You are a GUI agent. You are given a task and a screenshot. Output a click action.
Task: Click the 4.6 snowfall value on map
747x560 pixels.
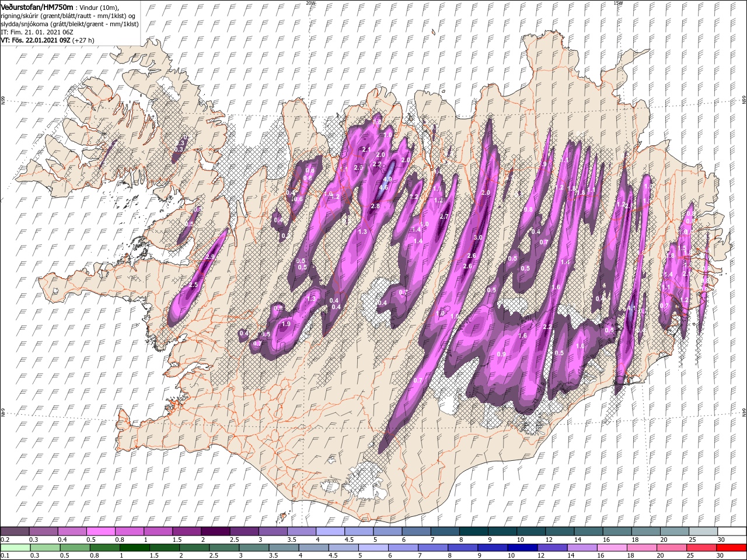(x=383, y=188)
